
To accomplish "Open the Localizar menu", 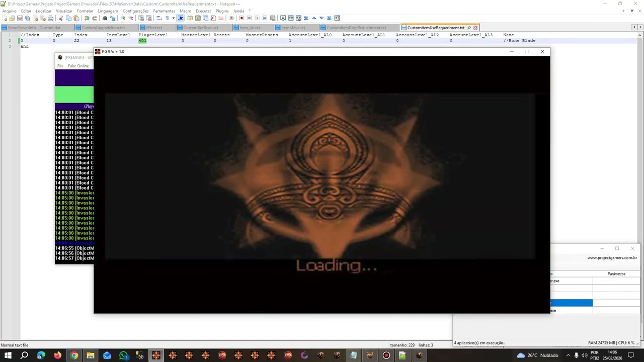I will [44, 11].
